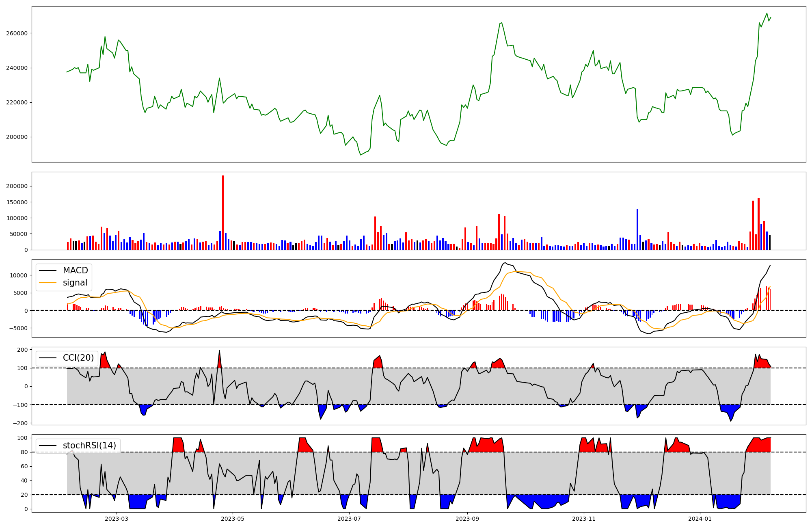Click the 80 stochRSI axis tick label
The image size is (812, 528).
click(25, 452)
